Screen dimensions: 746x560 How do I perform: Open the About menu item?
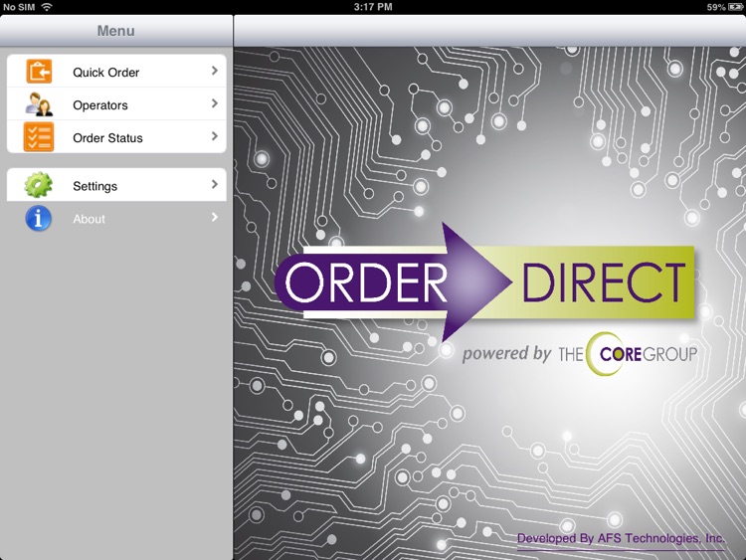pos(116,218)
